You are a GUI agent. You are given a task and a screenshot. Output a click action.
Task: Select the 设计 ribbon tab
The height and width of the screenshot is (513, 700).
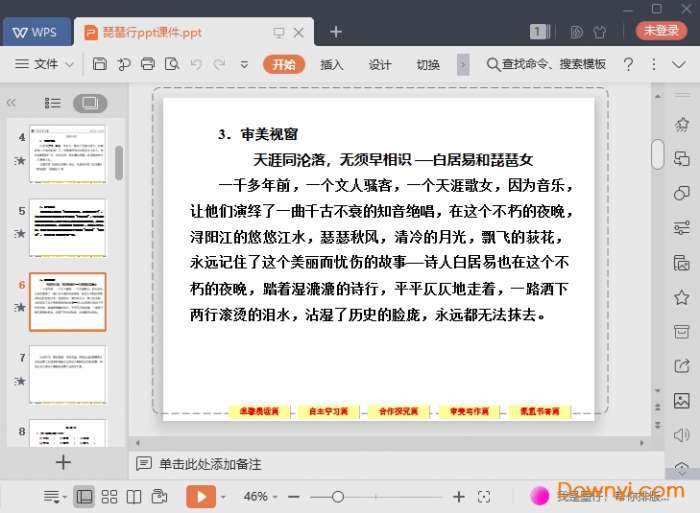pyautogui.click(x=380, y=65)
